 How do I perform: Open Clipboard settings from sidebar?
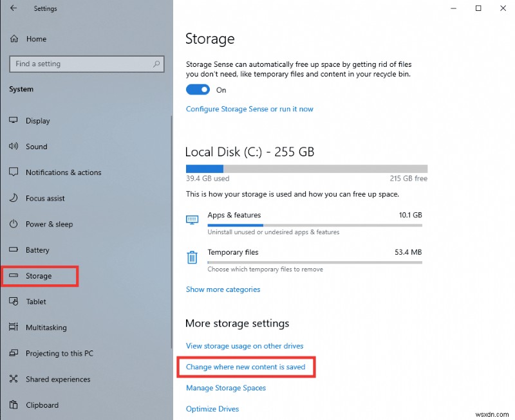click(42, 405)
